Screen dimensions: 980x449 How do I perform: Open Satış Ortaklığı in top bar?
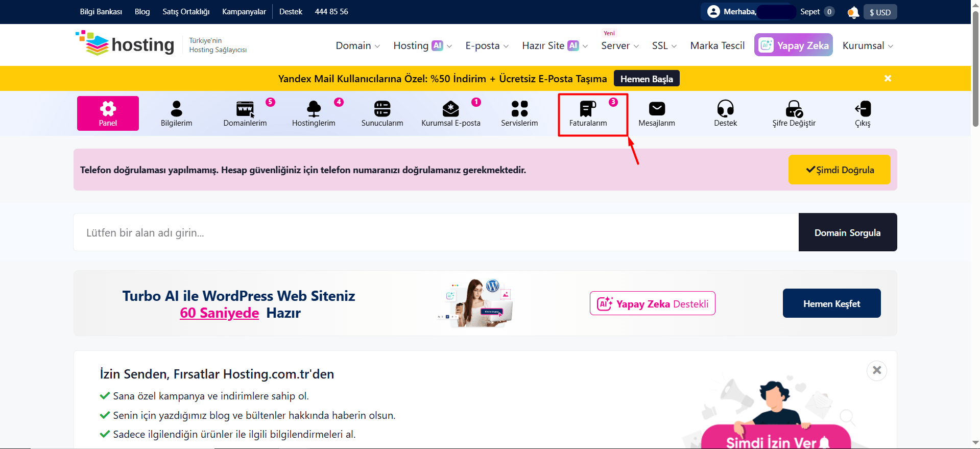click(x=186, y=12)
